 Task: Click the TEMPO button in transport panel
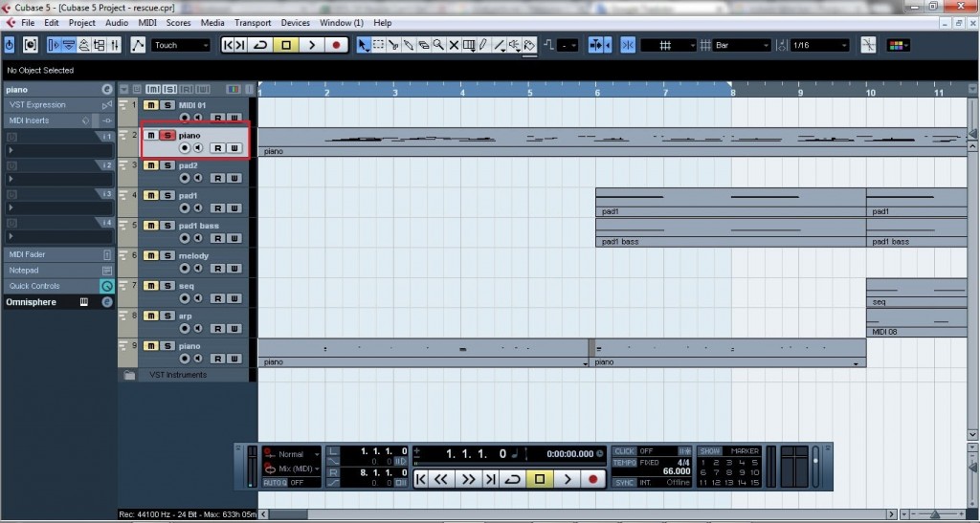(624, 463)
